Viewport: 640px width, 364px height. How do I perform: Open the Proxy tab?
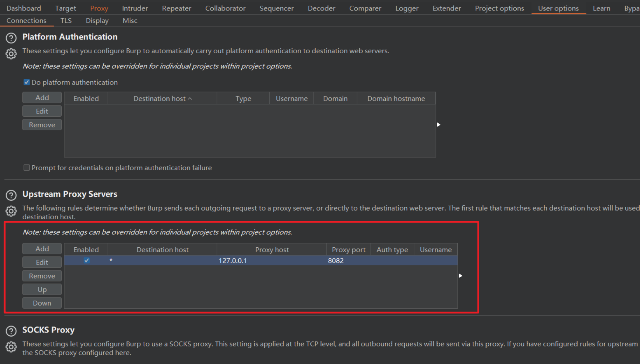click(99, 8)
